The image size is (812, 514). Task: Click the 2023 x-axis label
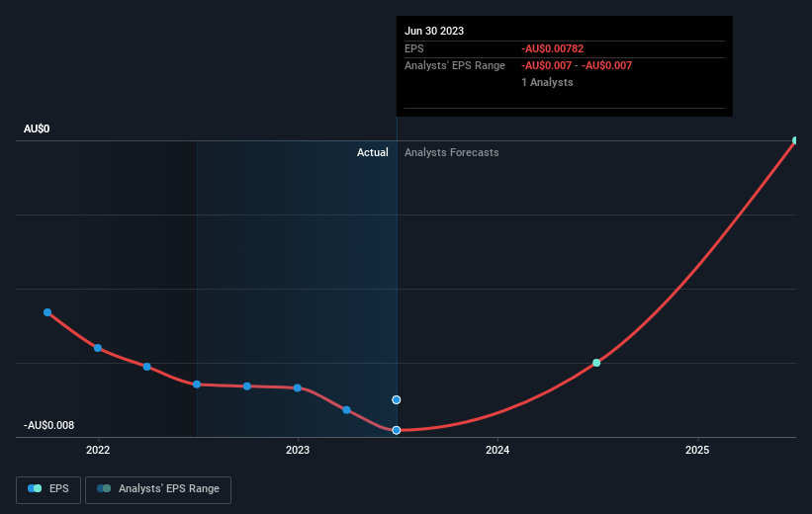click(298, 450)
